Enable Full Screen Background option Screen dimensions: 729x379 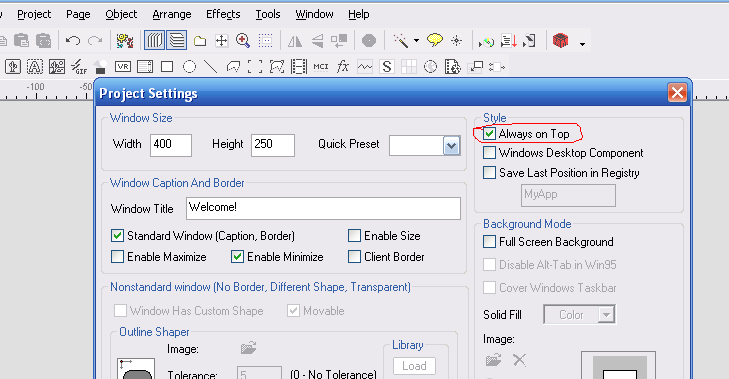(x=489, y=242)
